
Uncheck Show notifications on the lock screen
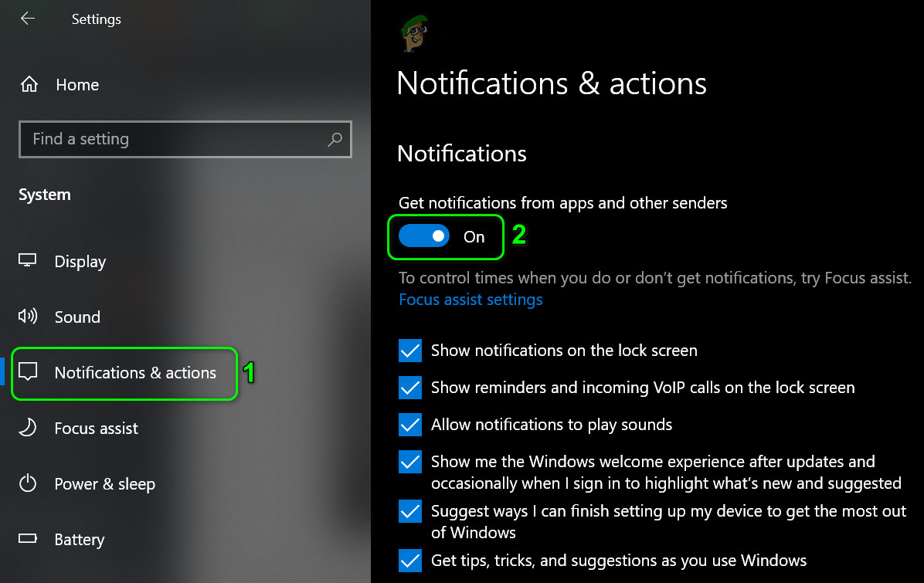pos(410,351)
